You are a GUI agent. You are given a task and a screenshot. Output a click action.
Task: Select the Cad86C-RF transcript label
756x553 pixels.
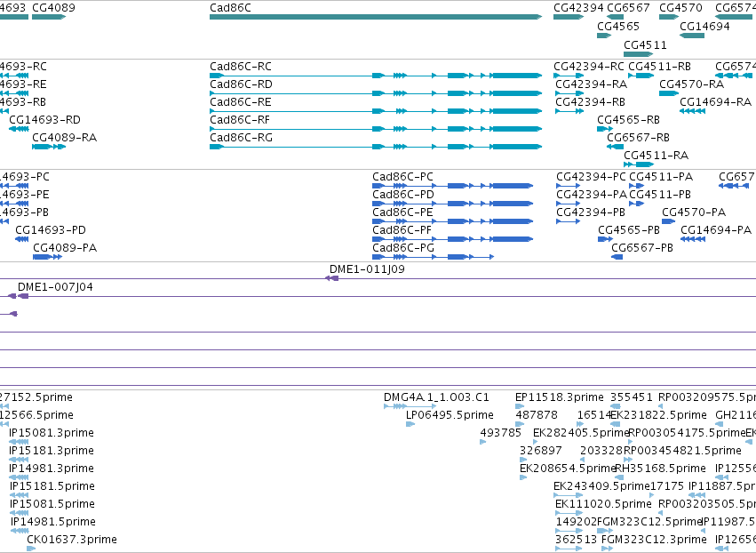pyautogui.click(x=240, y=120)
